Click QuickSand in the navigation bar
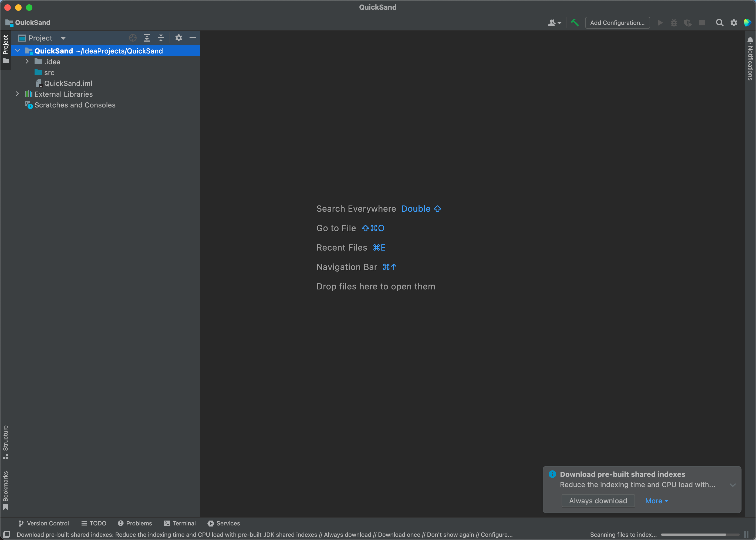 (x=33, y=23)
